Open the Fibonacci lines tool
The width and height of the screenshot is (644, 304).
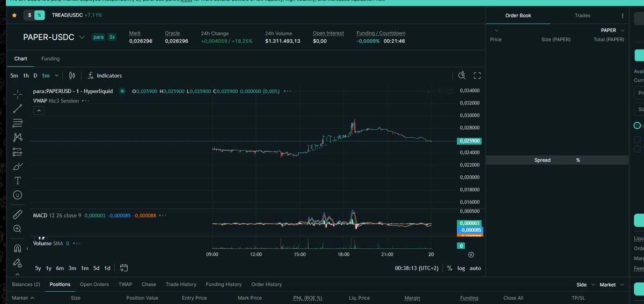click(17, 123)
